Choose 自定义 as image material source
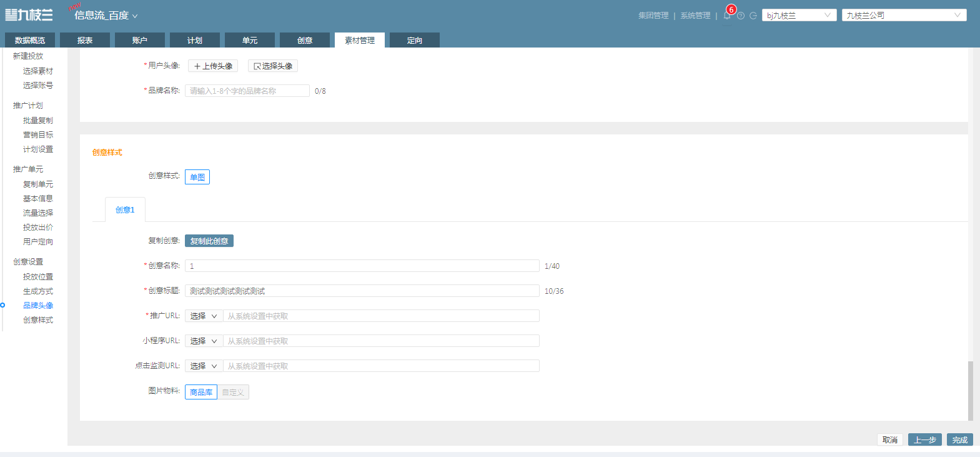 coord(233,392)
